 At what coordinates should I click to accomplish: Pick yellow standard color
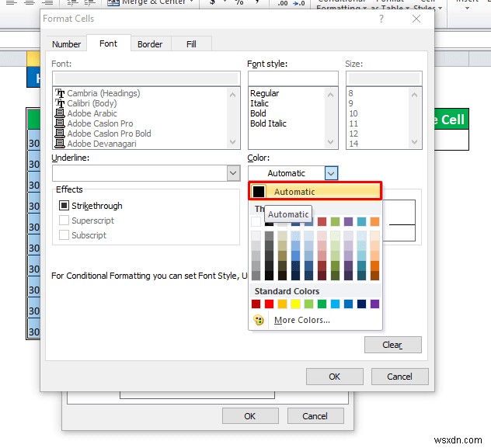pos(295,304)
